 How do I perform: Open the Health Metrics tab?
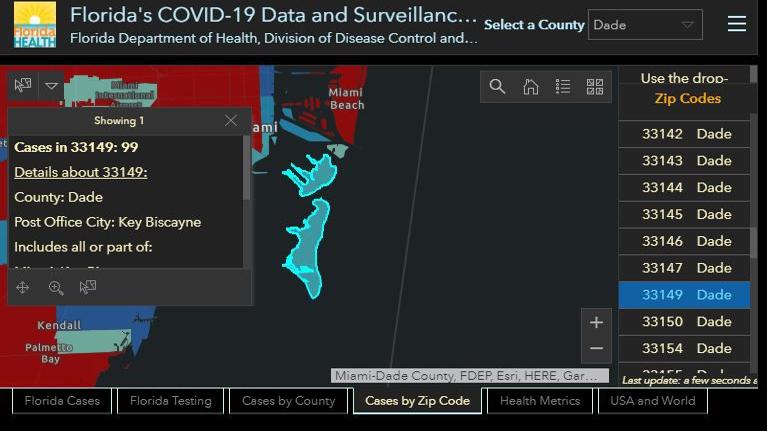point(540,401)
